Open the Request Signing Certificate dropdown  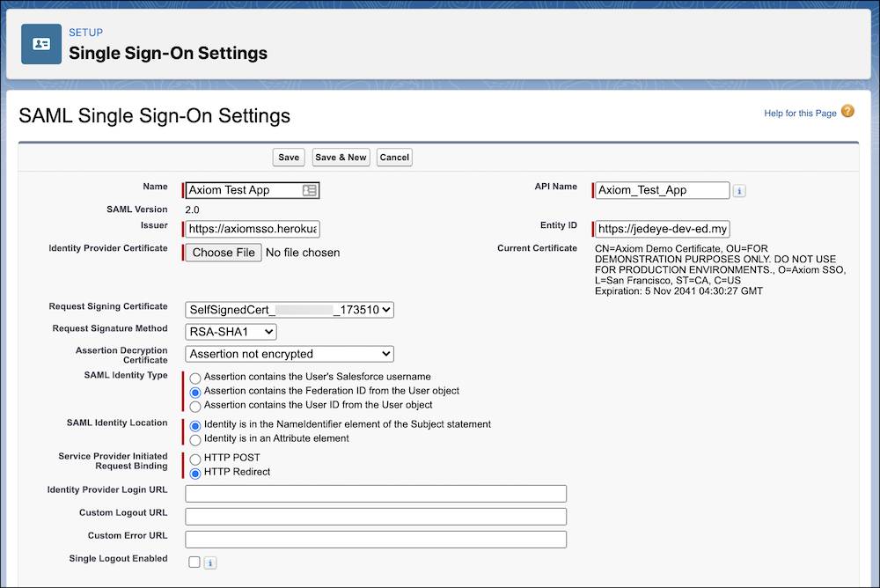pyautogui.click(x=290, y=310)
